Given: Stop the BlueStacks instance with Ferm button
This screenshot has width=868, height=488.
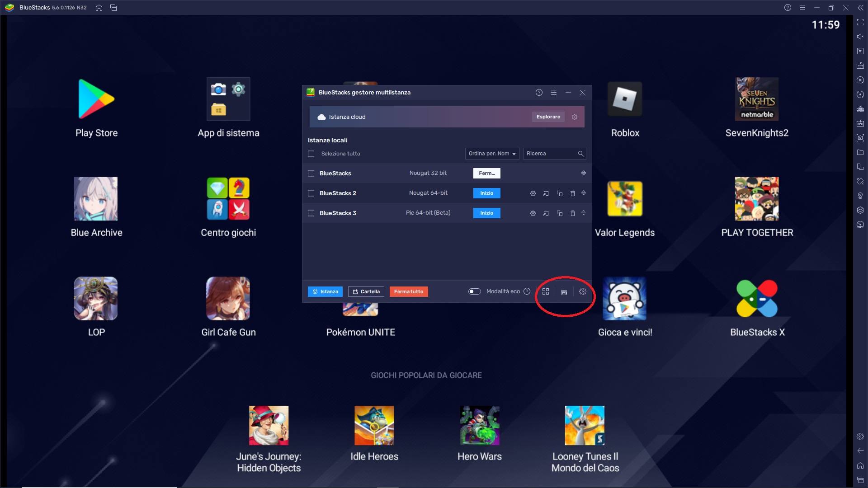Looking at the screenshot, I should point(486,174).
